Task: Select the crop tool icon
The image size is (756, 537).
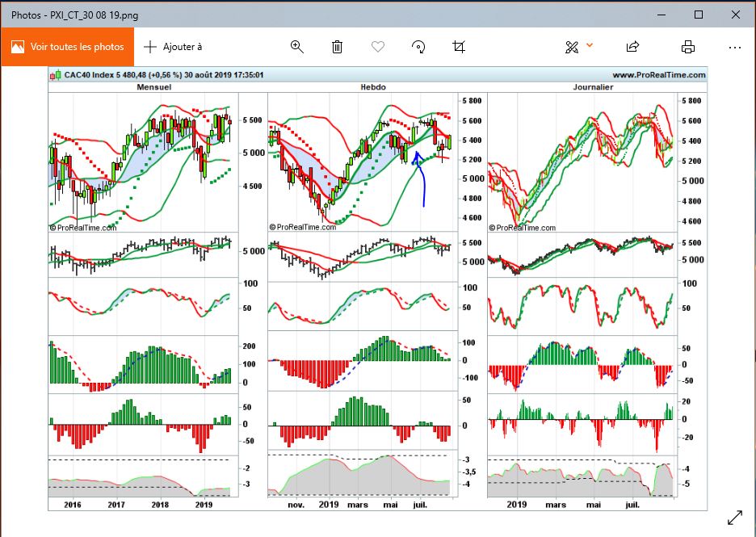Action: [x=459, y=47]
